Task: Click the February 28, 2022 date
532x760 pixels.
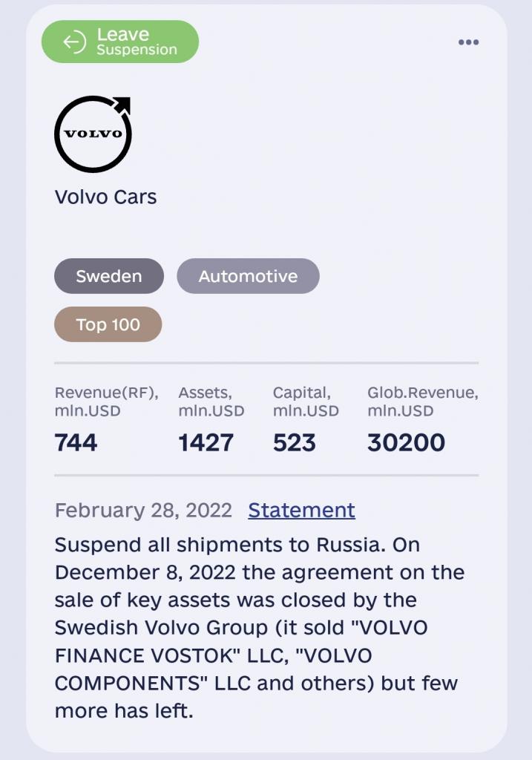Action: point(143,511)
